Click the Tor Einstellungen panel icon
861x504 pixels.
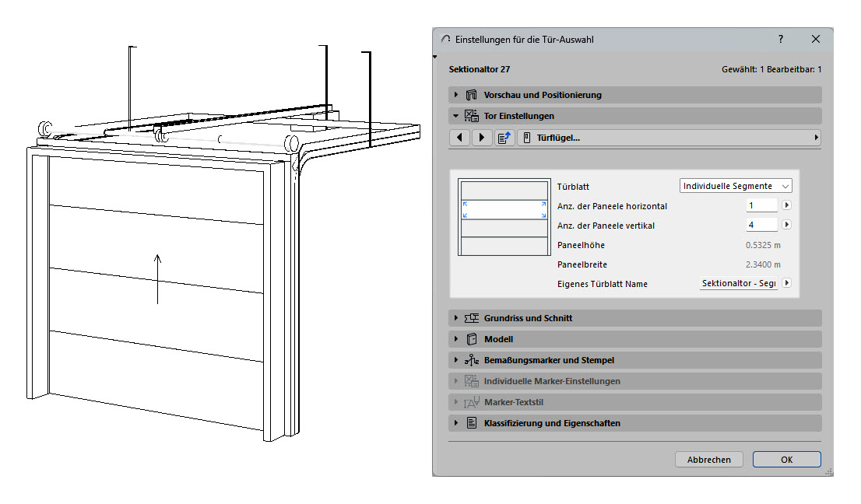(471, 116)
